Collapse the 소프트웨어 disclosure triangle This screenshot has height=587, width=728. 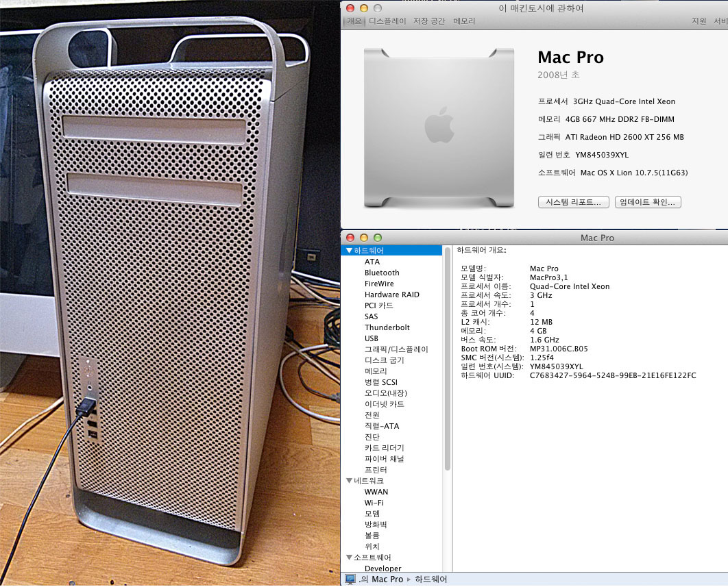[349, 558]
